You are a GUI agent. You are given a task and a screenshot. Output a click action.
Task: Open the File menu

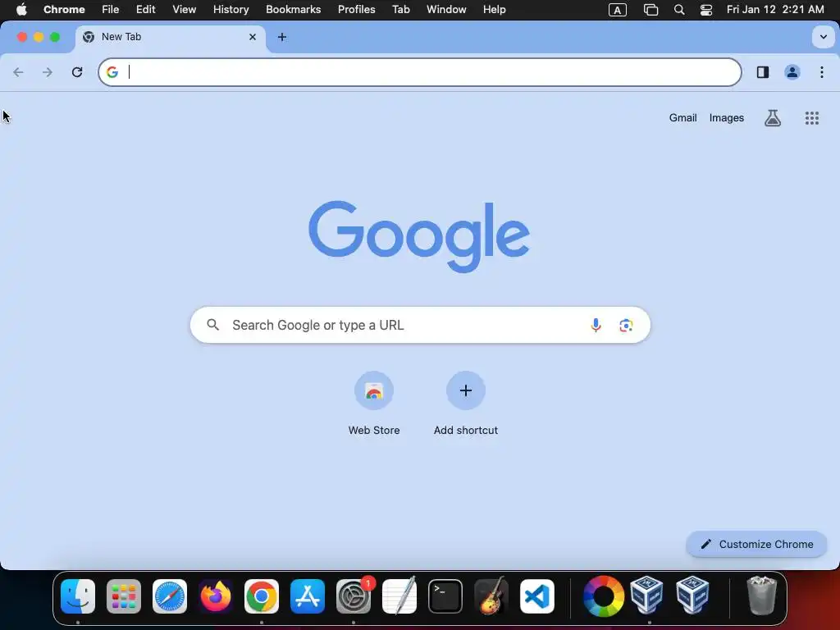111,10
